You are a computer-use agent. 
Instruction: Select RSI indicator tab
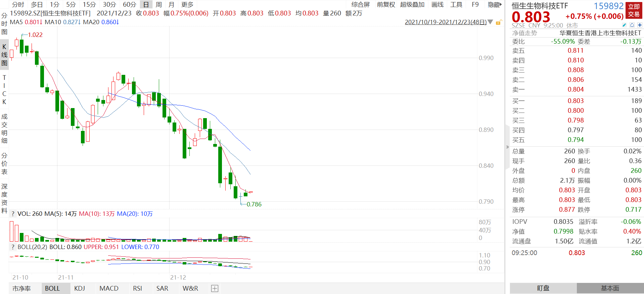137,288
